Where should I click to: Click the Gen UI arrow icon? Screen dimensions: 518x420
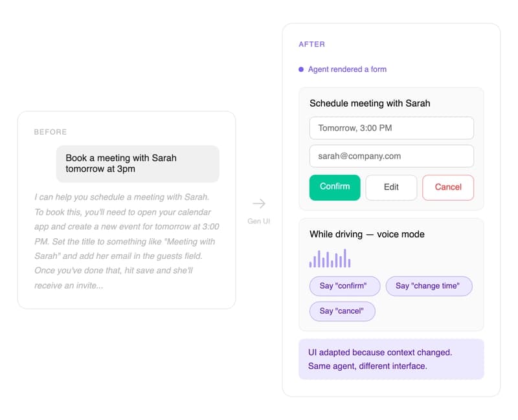pyautogui.click(x=258, y=202)
